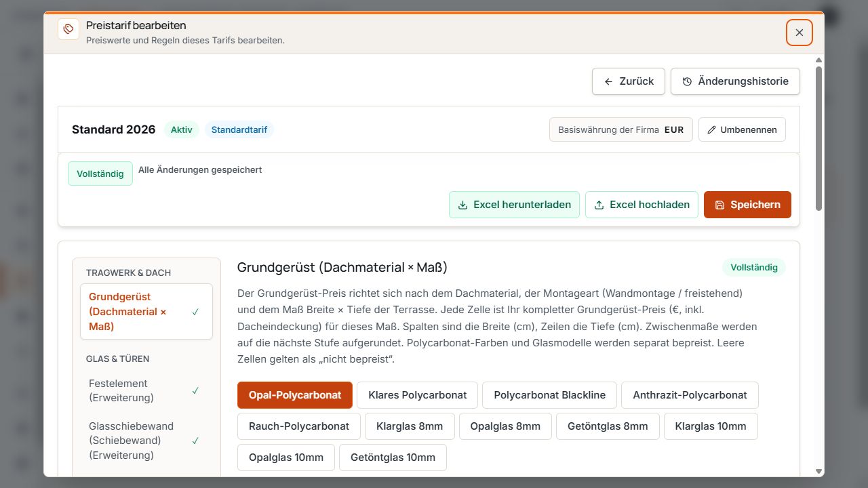Select Klarglas 8mm tab
868x488 pixels.
410,426
